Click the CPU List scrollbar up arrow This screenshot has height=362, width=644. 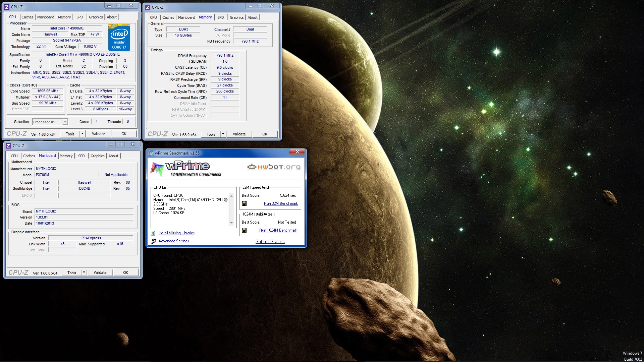click(x=231, y=196)
